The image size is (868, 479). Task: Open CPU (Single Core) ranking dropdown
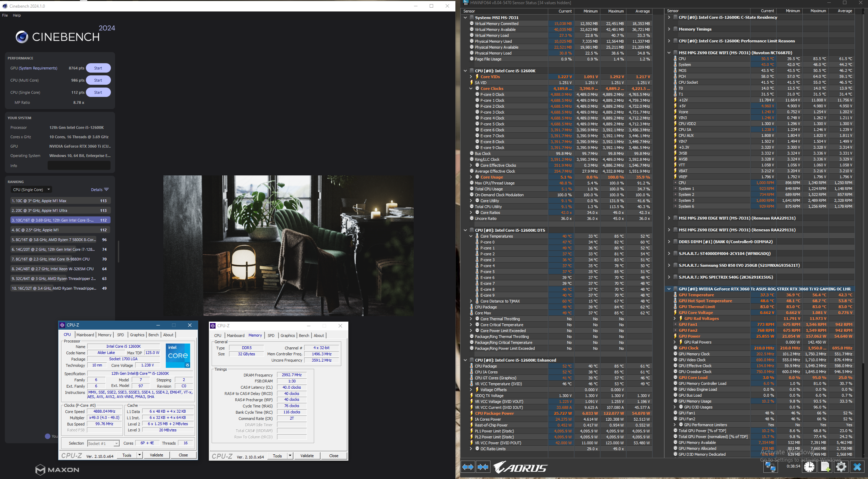tap(31, 190)
